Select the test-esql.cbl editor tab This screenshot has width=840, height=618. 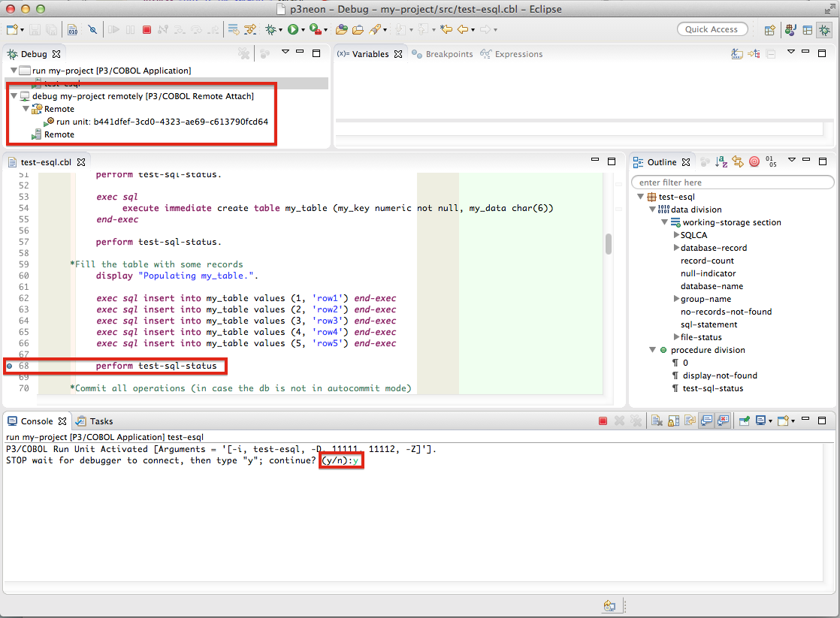pos(46,162)
